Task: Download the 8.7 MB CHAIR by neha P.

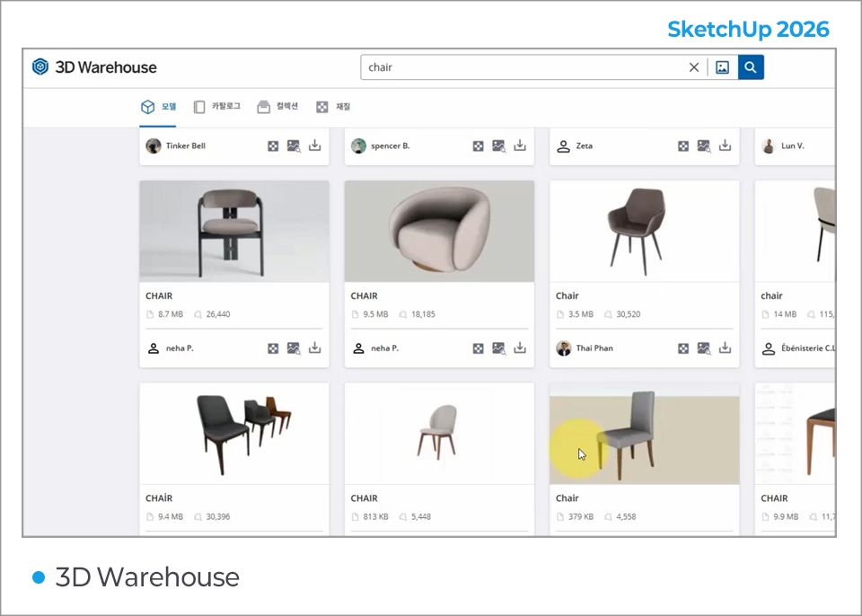Action: 314,348
